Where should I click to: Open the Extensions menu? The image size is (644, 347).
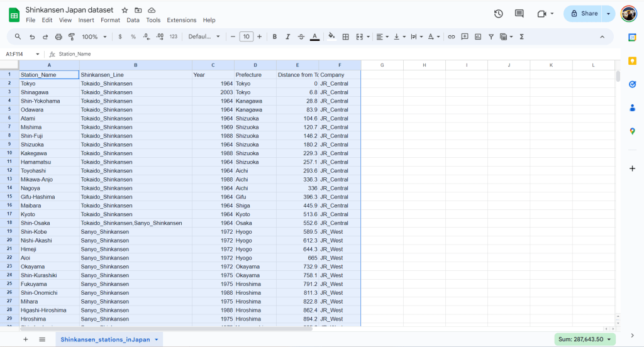(181, 20)
